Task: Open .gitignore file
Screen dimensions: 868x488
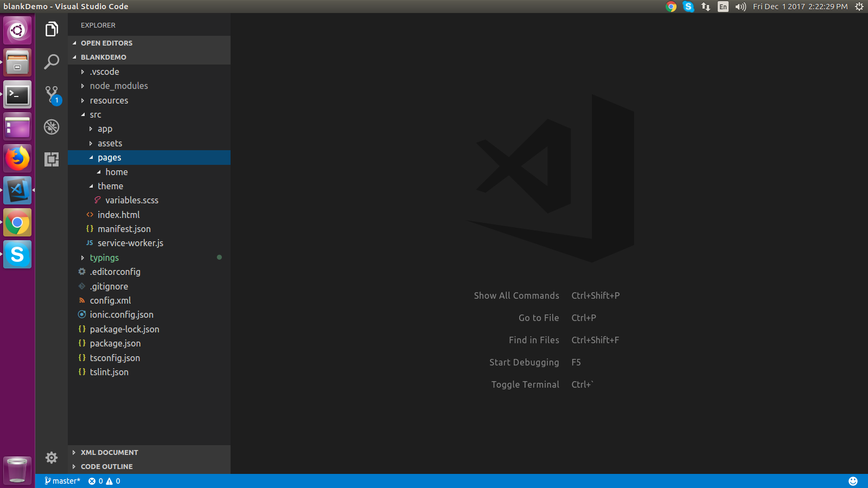Action: (149, 286)
